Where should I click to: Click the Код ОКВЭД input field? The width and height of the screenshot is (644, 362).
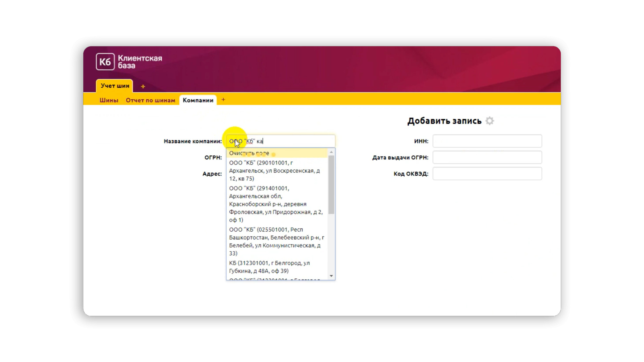pyautogui.click(x=487, y=174)
